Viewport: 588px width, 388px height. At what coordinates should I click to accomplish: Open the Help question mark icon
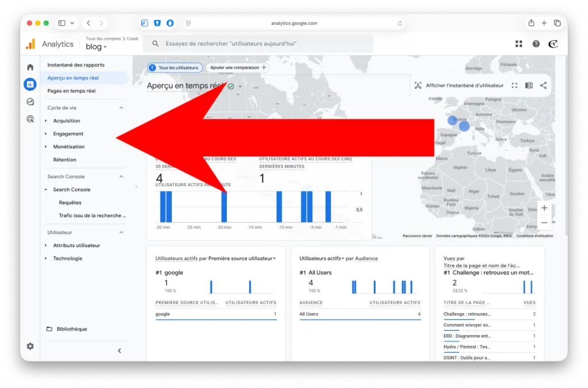point(536,44)
